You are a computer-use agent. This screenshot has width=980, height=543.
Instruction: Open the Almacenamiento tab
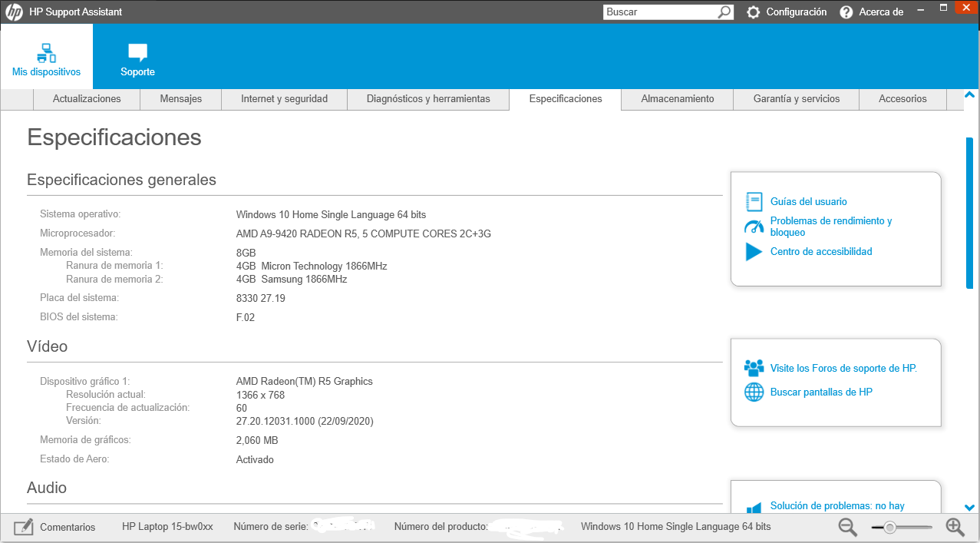point(678,99)
